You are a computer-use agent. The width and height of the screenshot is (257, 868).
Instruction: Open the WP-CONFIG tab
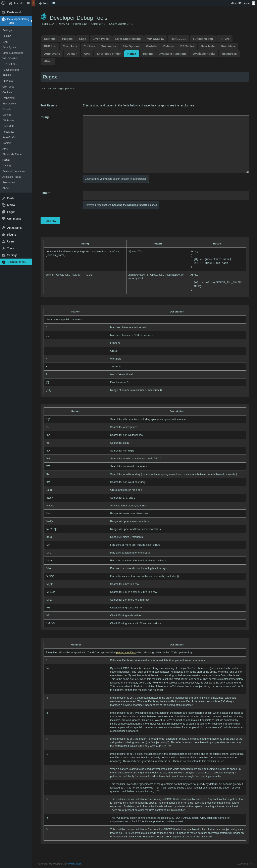(x=155, y=39)
